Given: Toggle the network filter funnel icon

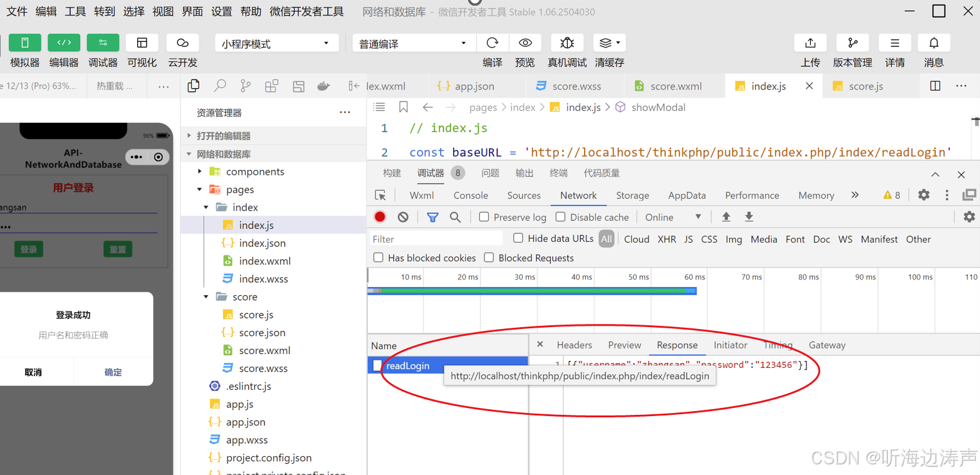Looking at the screenshot, I should pyautogui.click(x=432, y=217).
